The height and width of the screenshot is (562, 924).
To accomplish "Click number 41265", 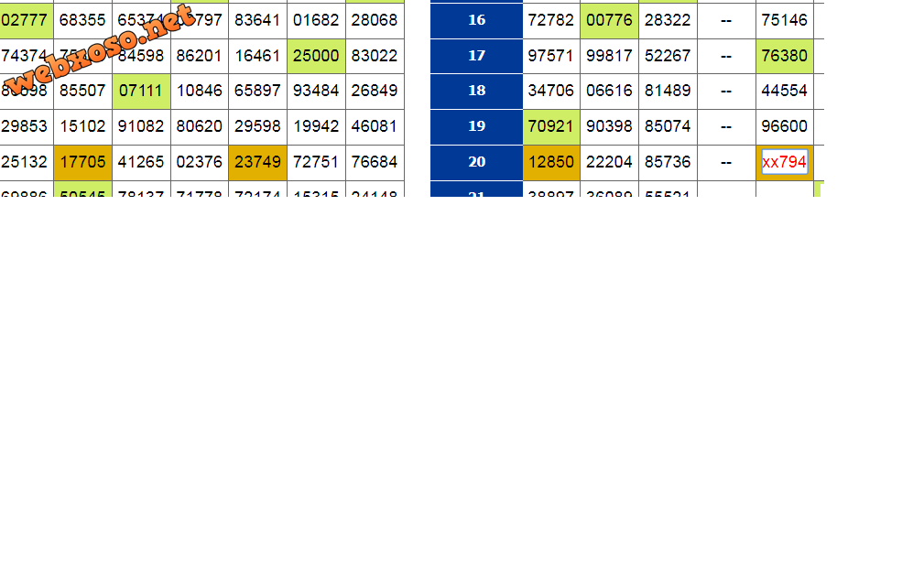I will (141, 163).
